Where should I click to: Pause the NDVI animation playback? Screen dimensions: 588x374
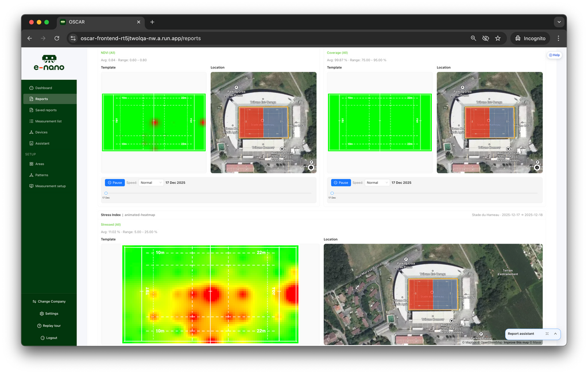115,182
